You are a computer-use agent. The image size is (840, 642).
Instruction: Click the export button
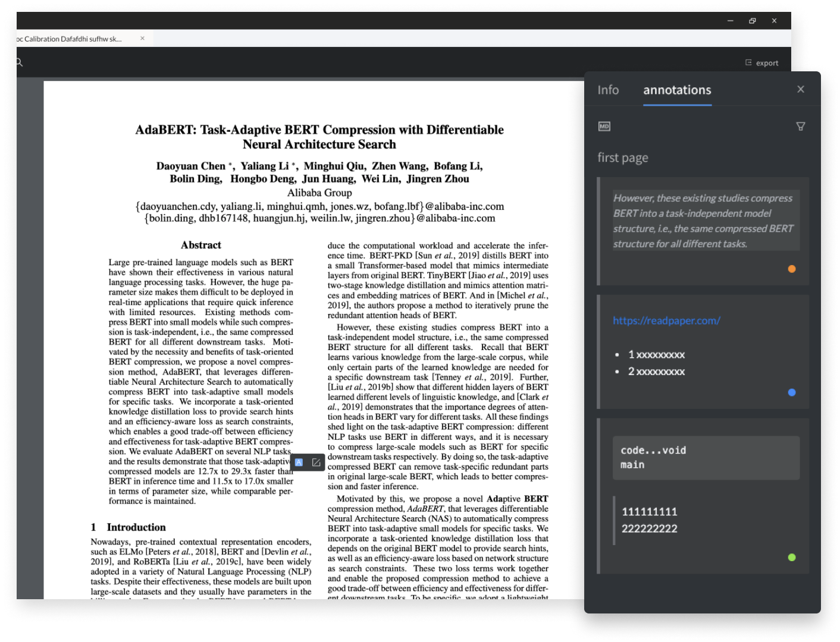coord(761,62)
